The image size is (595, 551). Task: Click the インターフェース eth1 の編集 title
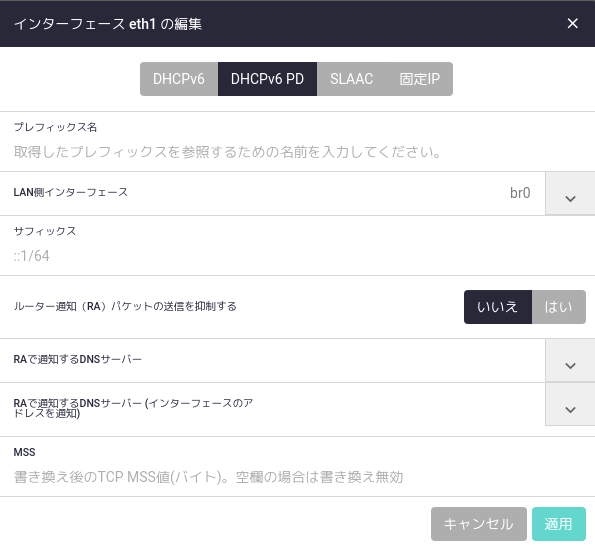[x=108, y=24]
